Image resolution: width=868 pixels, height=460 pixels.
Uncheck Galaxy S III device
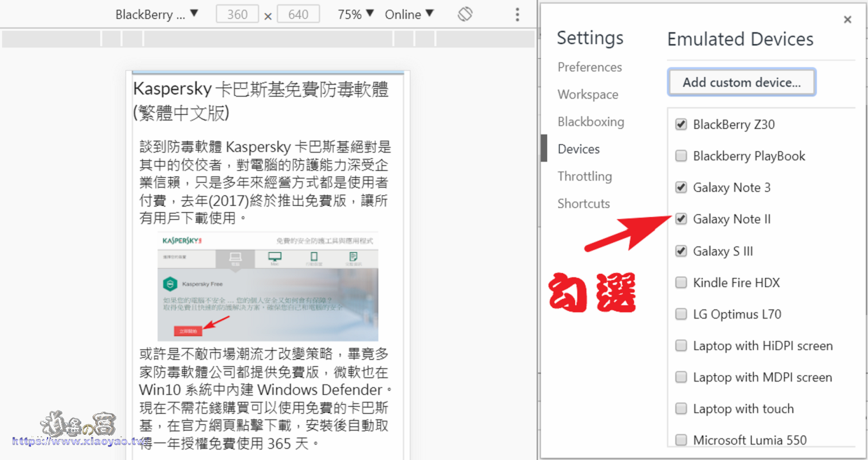pos(681,251)
